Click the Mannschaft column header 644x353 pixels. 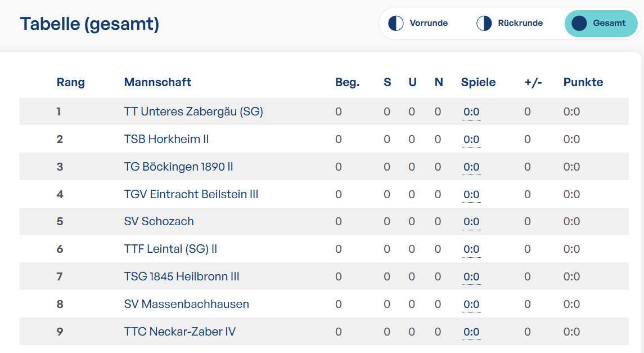(x=157, y=82)
